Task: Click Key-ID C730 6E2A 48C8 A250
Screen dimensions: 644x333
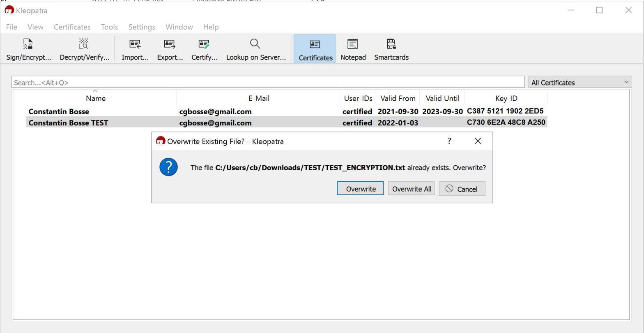Action: tap(506, 122)
